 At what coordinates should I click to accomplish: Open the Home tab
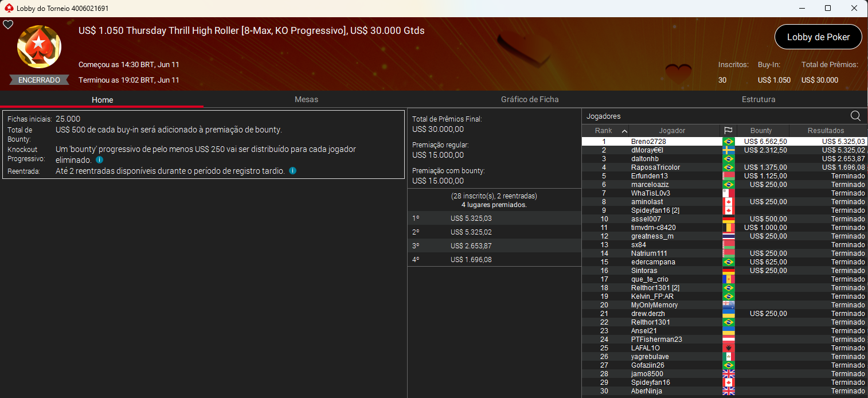tap(102, 99)
